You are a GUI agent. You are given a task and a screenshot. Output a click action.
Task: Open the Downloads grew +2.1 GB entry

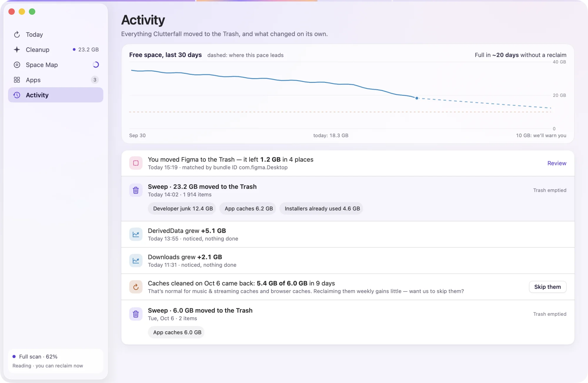point(348,261)
